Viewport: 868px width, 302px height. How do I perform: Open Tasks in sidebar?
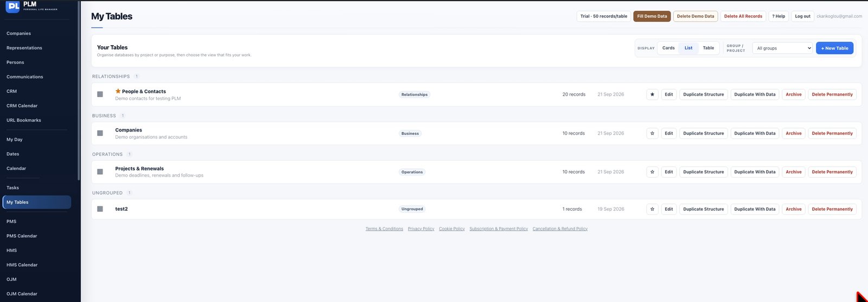[x=12, y=188]
